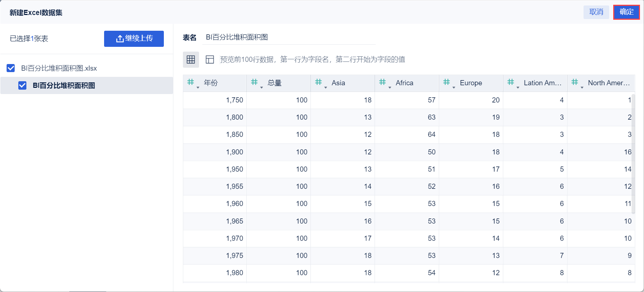
Task: Click numeric type icon for 年份 column
Action: pyautogui.click(x=191, y=82)
